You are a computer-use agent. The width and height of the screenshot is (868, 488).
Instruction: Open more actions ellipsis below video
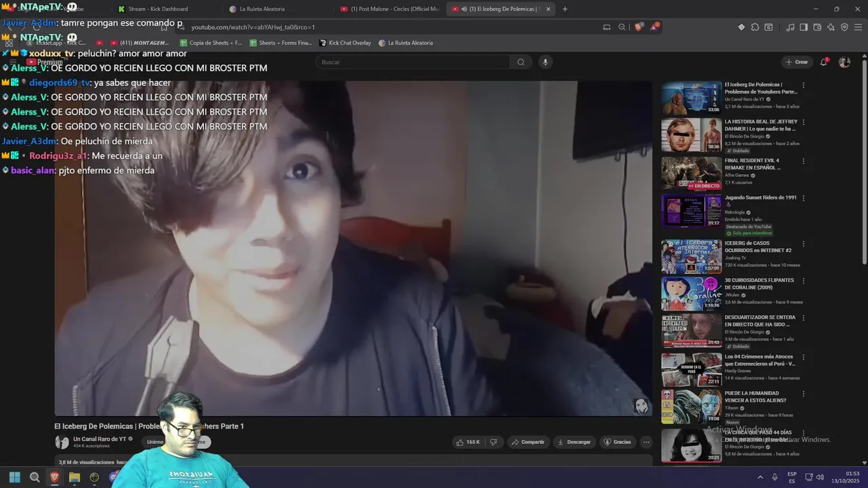[x=646, y=442]
